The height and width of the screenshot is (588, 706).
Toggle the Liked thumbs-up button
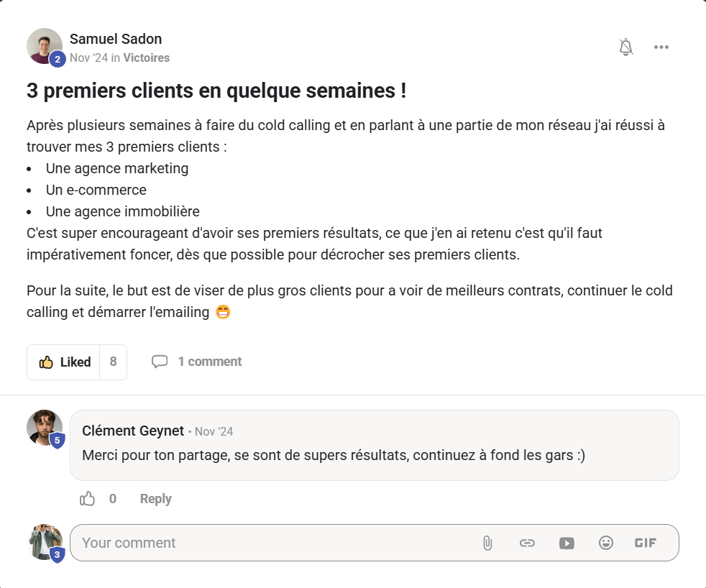point(65,362)
